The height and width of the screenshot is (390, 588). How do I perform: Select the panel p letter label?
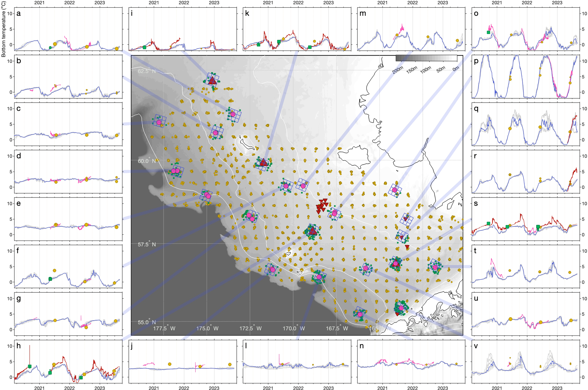click(x=476, y=61)
